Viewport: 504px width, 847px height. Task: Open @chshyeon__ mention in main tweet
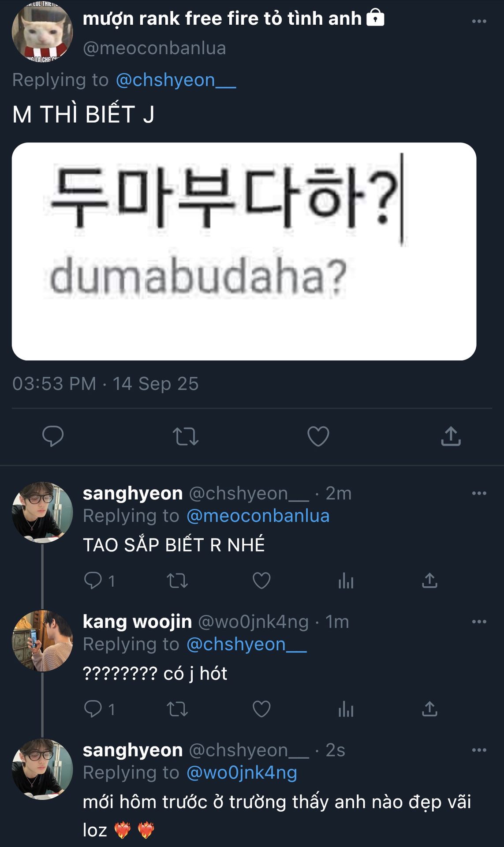click(x=175, y=80)
